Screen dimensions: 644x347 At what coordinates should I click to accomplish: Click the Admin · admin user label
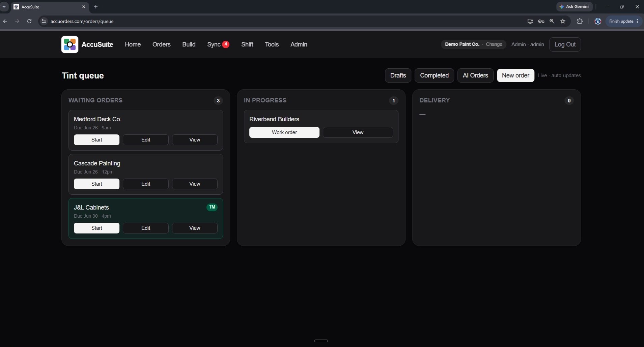click(528, 44)
